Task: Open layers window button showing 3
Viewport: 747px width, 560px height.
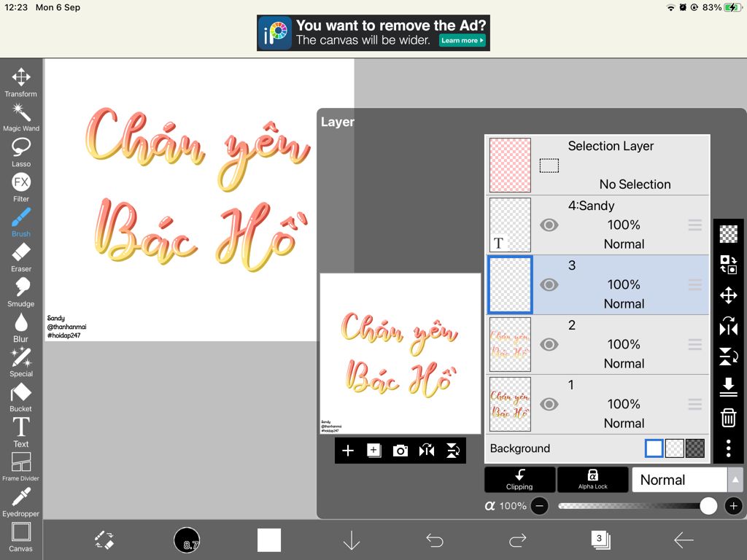Action: (600, 540)
